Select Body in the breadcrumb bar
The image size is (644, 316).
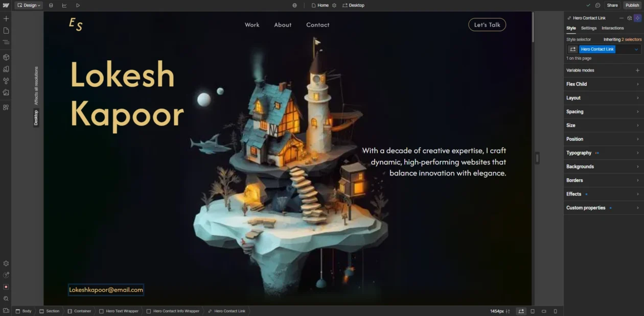pos(23,311)
